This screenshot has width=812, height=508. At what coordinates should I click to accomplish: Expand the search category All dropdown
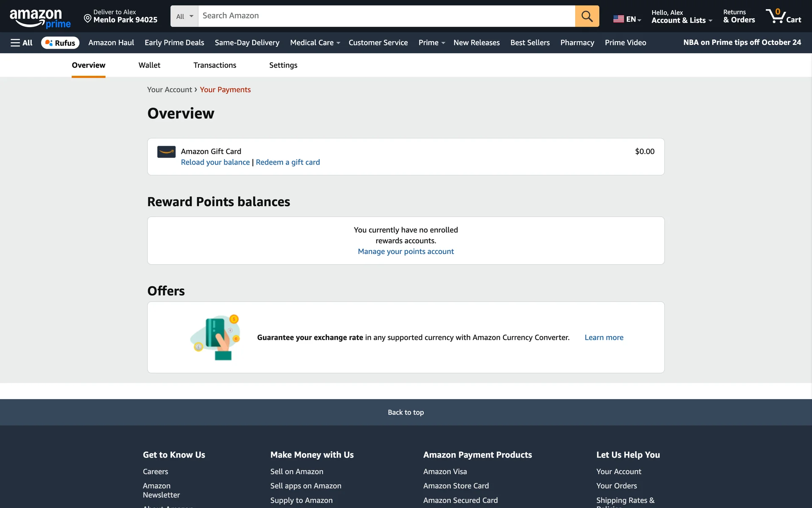(184, 16)
